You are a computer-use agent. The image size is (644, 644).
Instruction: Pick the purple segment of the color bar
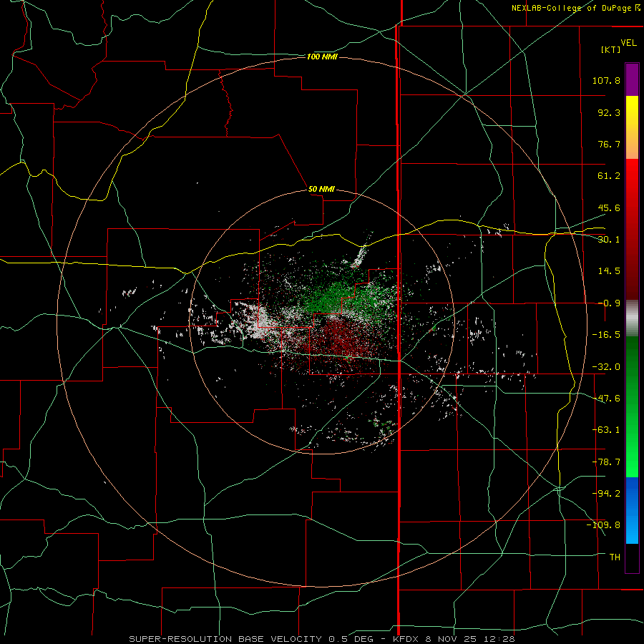[x=632, y=79]
